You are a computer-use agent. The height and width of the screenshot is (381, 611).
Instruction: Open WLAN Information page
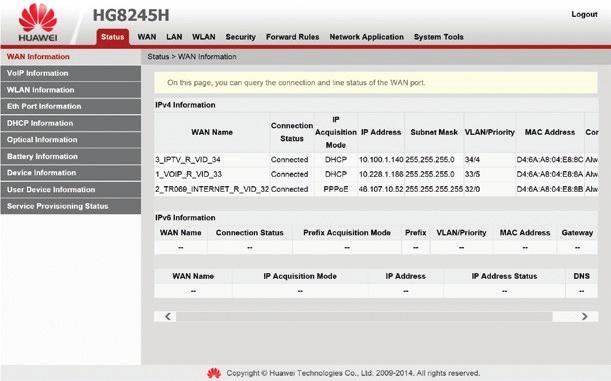tap(71, 90)
